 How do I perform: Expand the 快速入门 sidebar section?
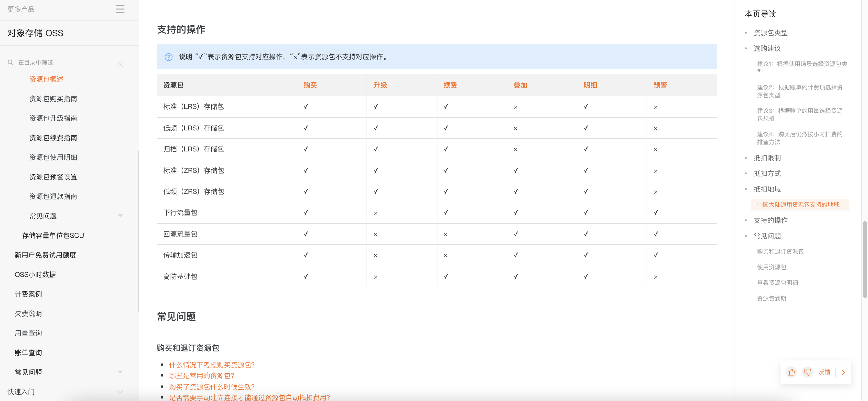120,391
